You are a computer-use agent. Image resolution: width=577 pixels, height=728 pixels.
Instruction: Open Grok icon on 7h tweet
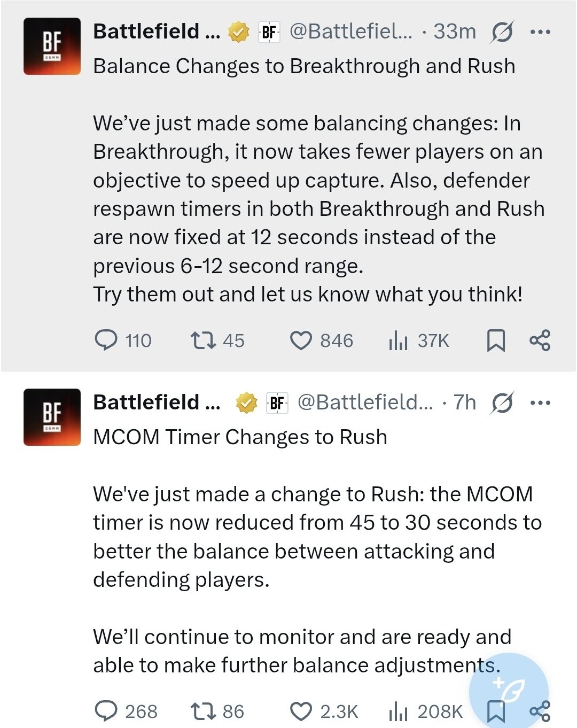point(502,402)
